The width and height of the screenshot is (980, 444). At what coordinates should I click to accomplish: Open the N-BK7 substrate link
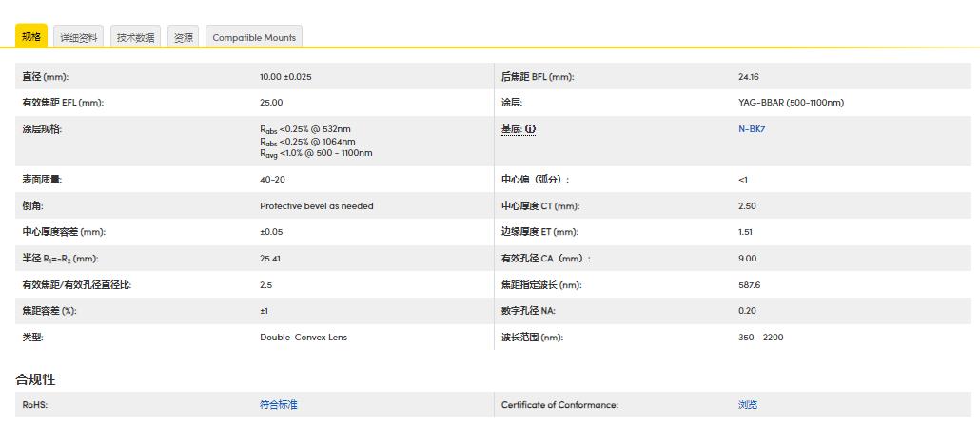tap(752, 128)
